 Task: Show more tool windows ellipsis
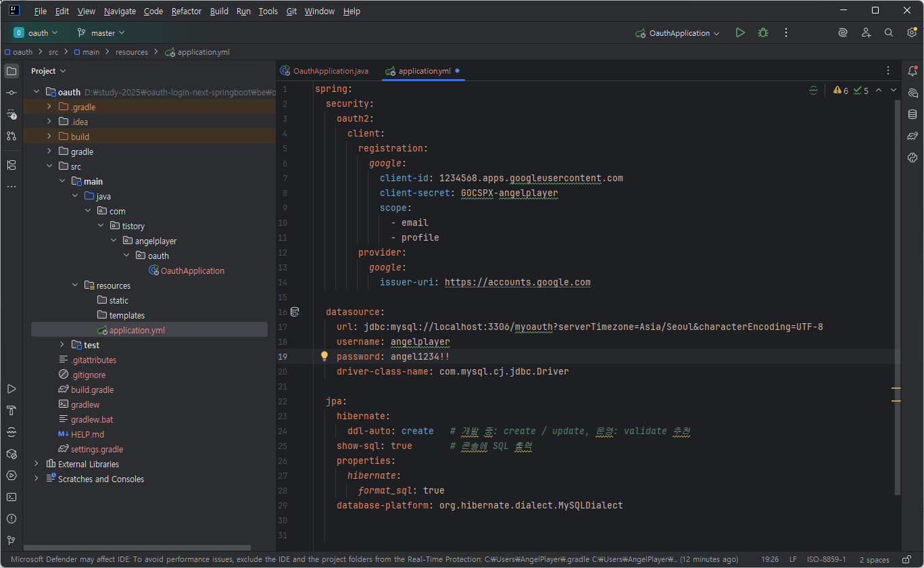[x=11, y=186]
